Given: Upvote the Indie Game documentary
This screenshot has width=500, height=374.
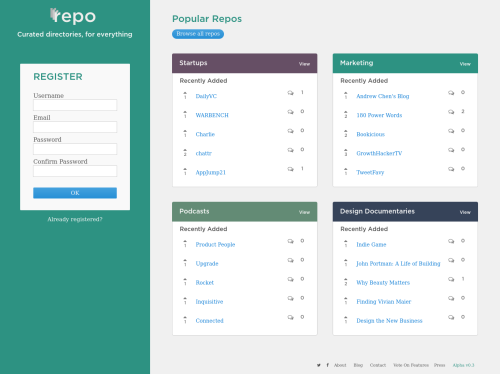Looking at the screenshot, I should [x=346, y=241].
